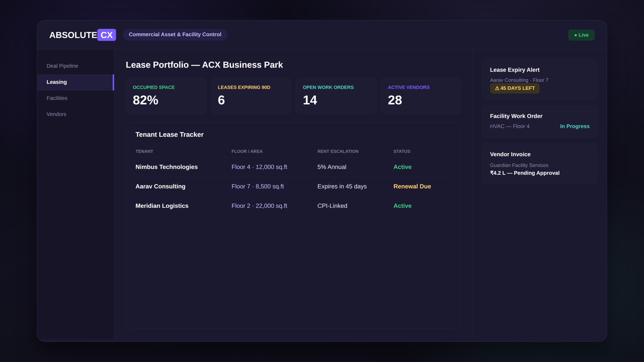Click the In Progress status label
This screenshot has width=644, height=362.
coord(575,126)
